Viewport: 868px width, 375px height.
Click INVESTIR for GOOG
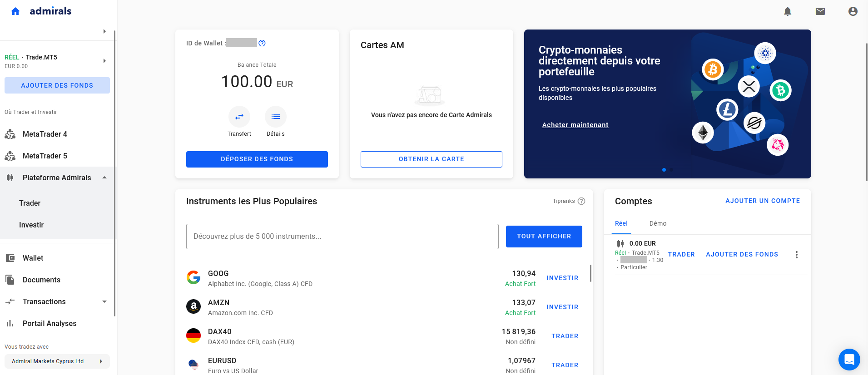[562, 278]
